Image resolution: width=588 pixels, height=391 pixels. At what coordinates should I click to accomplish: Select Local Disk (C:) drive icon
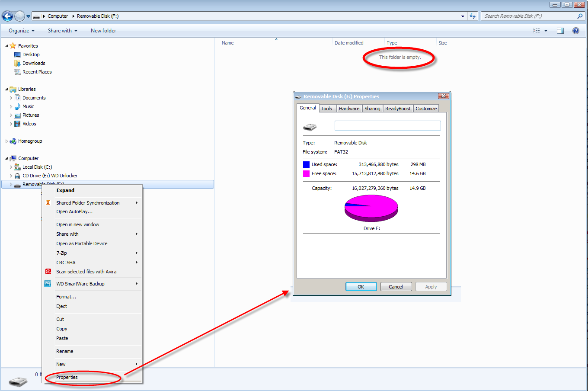tap(17, 167)
